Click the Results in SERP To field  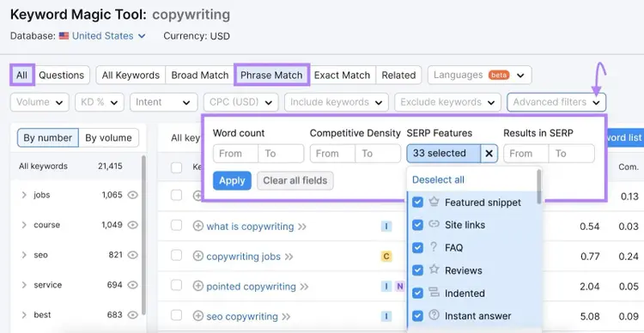click(x=572, y=154)
